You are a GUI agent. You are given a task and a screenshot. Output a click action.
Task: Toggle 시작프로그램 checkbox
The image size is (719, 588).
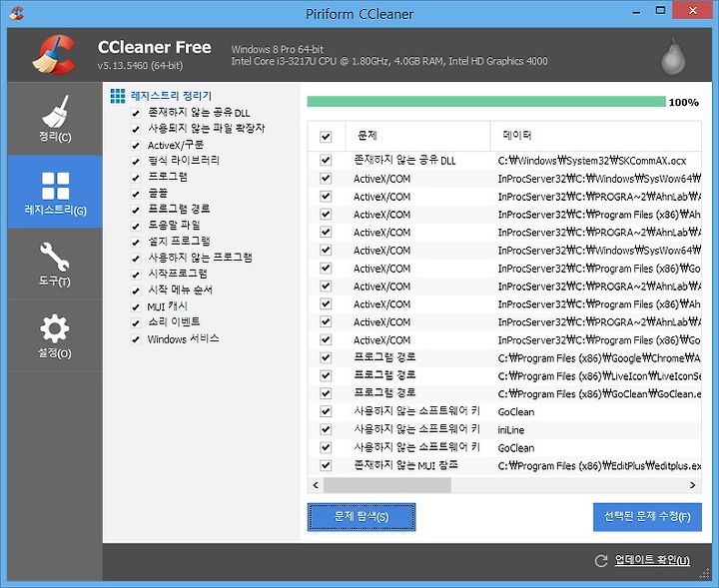[x=136, y=275]
